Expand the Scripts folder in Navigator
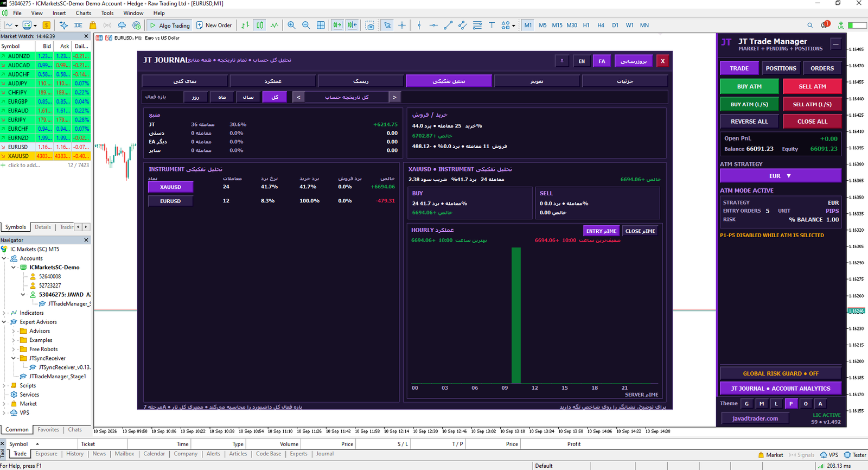868x470 pixels. [x=4, y=385]
